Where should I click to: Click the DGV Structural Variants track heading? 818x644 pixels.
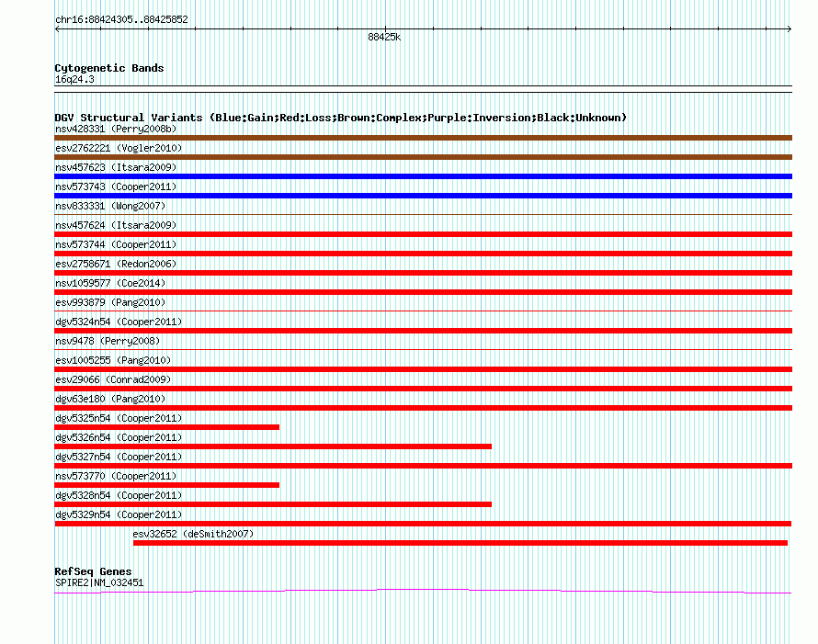pyautogui.click(x=341, y=118)
